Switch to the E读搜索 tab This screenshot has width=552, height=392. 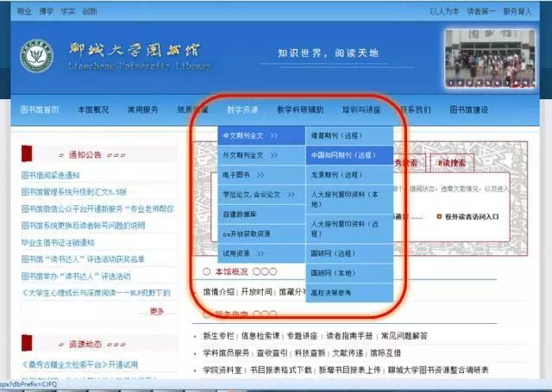[x=452, y=163]
